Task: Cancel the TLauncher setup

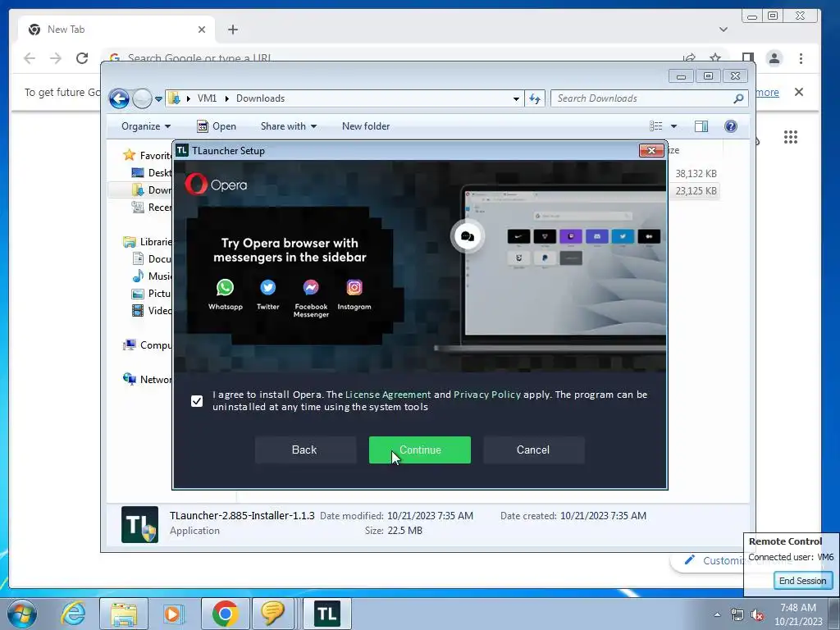Action: click(x=533, y=450)
